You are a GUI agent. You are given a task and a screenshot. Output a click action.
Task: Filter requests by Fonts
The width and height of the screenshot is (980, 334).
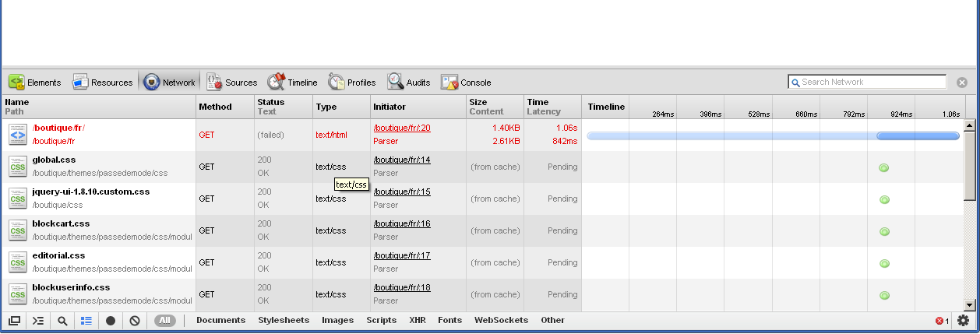point(449,320)
